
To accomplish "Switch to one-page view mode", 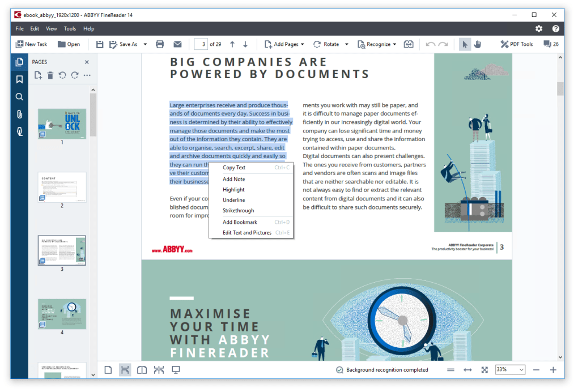I will (x=108, y=370).
